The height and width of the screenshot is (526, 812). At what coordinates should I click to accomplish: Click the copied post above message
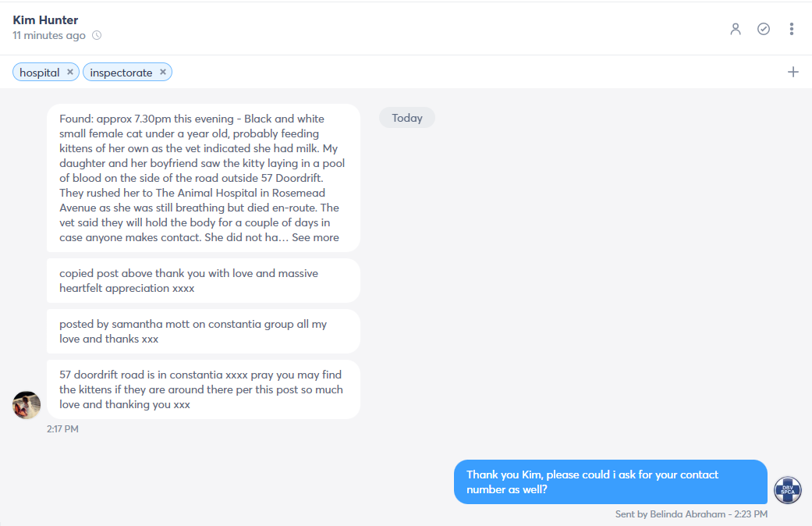pos(203,280)
